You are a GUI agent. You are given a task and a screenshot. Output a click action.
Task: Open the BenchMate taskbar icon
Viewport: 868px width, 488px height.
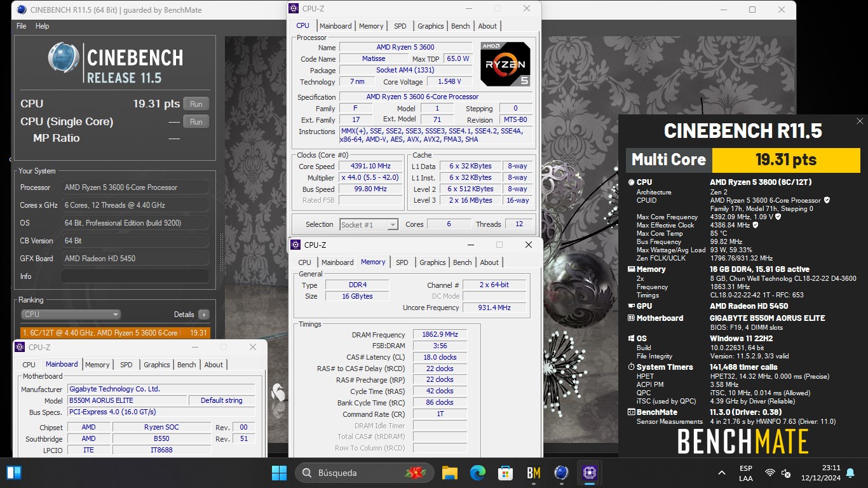pyautogui.click(x=533, y=473)
